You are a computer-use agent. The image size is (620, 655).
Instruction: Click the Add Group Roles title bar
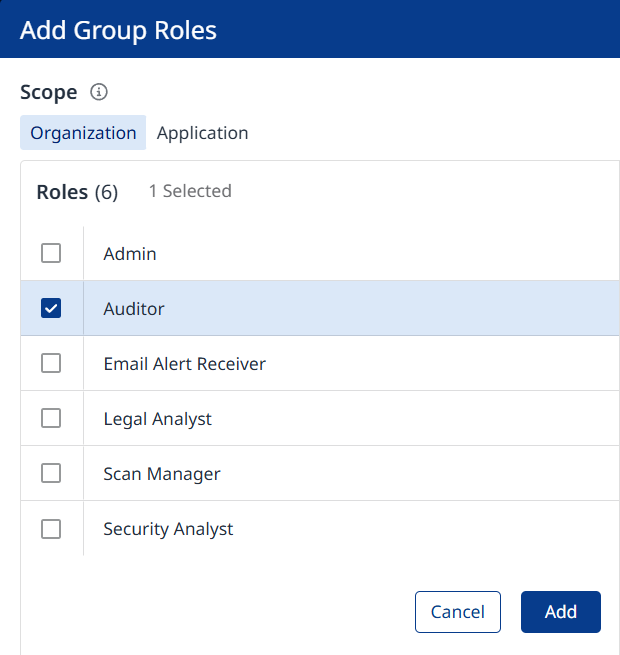[x=118, y=30]
